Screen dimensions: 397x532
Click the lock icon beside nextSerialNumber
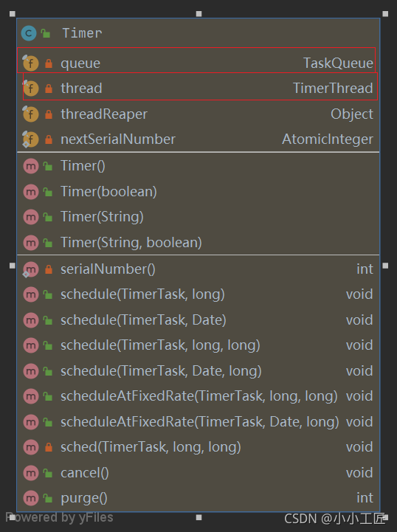click(49, 139)
